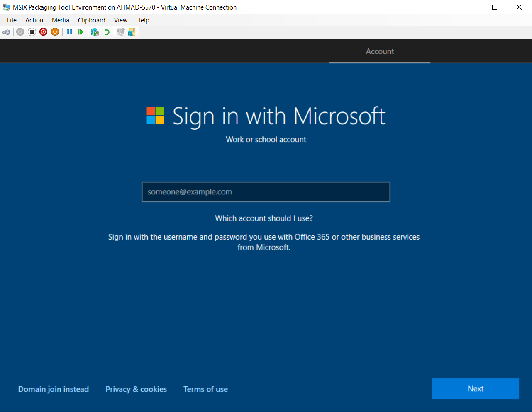
Task: Choose Domain join instead
Action: (54, 389)
